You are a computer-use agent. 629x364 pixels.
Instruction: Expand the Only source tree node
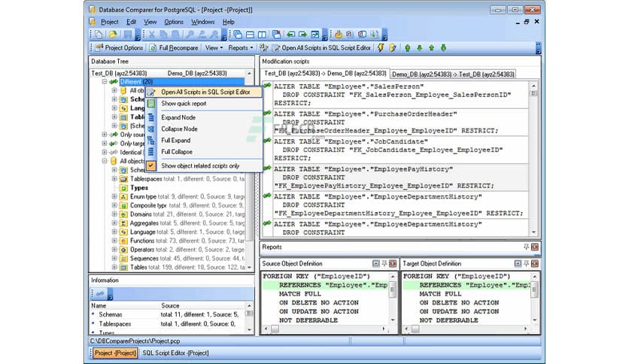pyautogui.click(x=105, y=135)
